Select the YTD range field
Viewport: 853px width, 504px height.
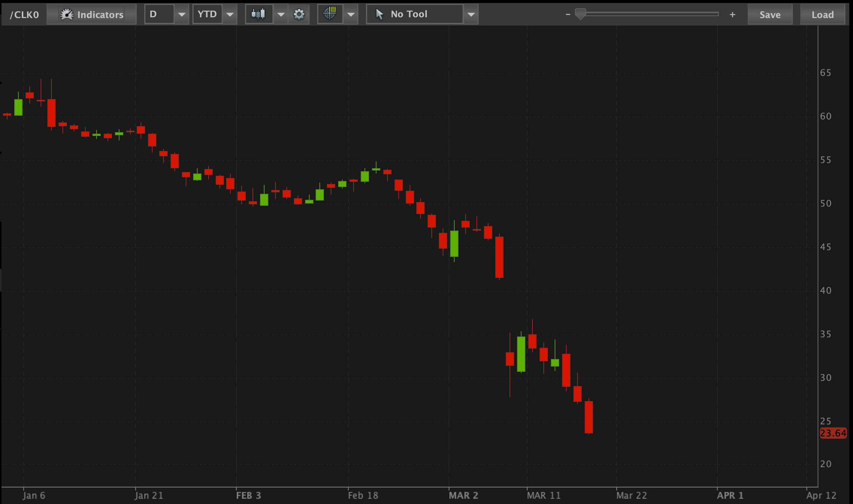click(207, 14)
